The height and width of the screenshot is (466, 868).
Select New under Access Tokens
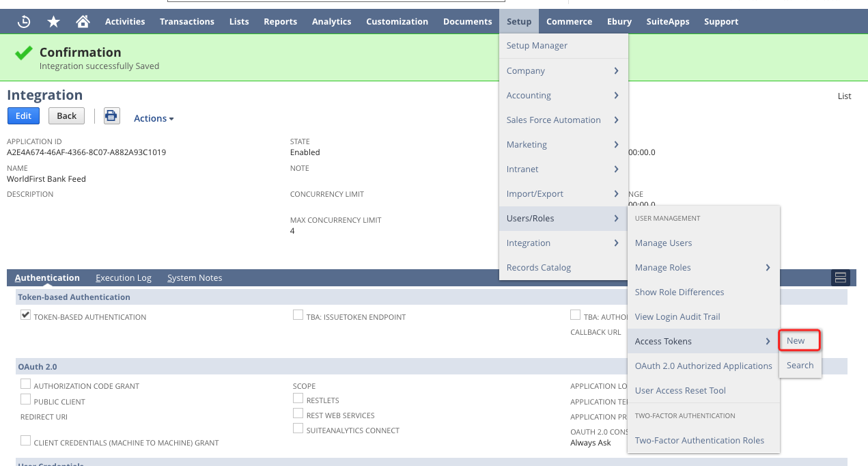[x=796, y=341]
